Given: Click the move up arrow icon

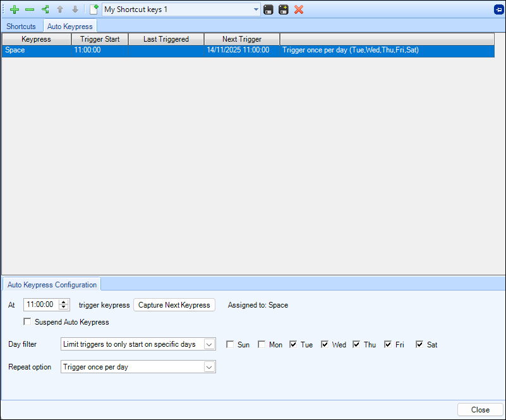Looking at the screenshot, I should click(60, 9).
